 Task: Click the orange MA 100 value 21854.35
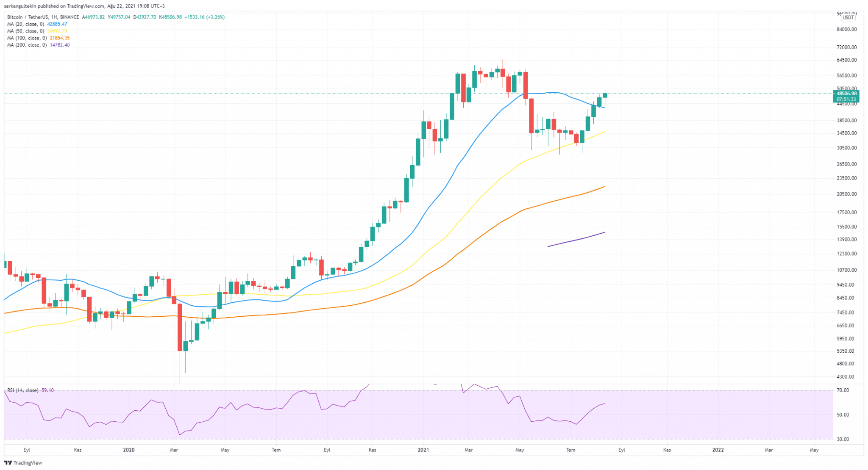[59, 38]
